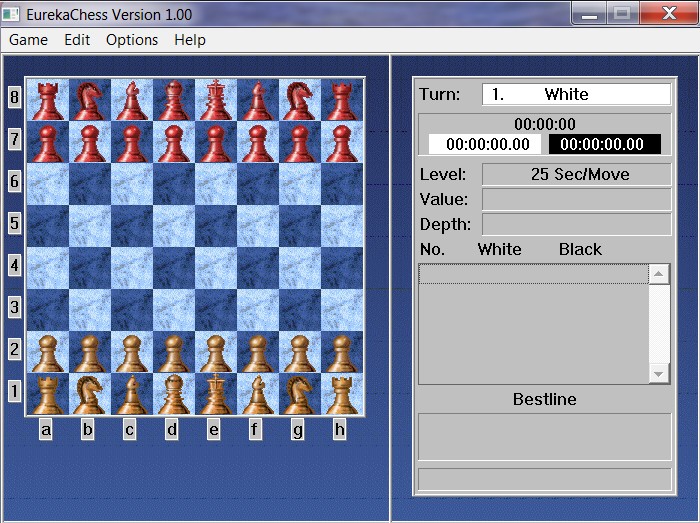This screenshot has height=523, width=700.
Task: Select the white pawn on f2
Action: click(258, 353)
